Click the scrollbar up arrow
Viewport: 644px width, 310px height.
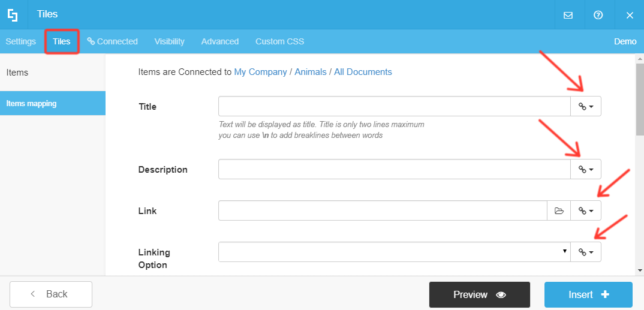(640, 58)
